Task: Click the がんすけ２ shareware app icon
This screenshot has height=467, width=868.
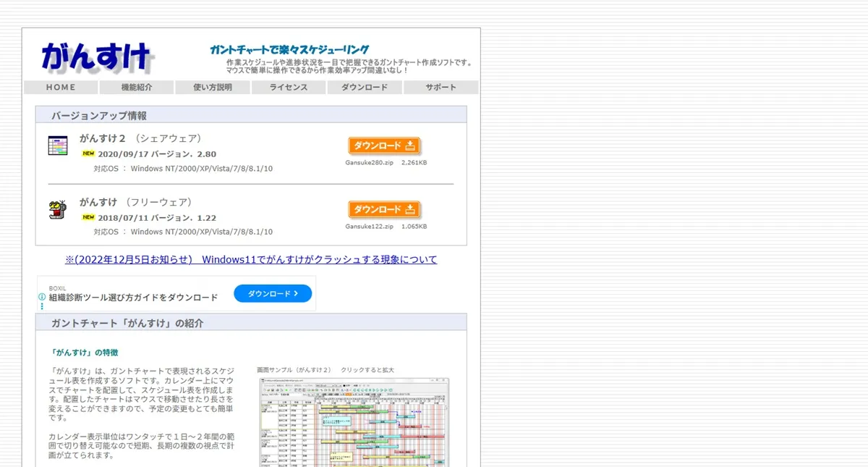Action: (x=58, y=146)
